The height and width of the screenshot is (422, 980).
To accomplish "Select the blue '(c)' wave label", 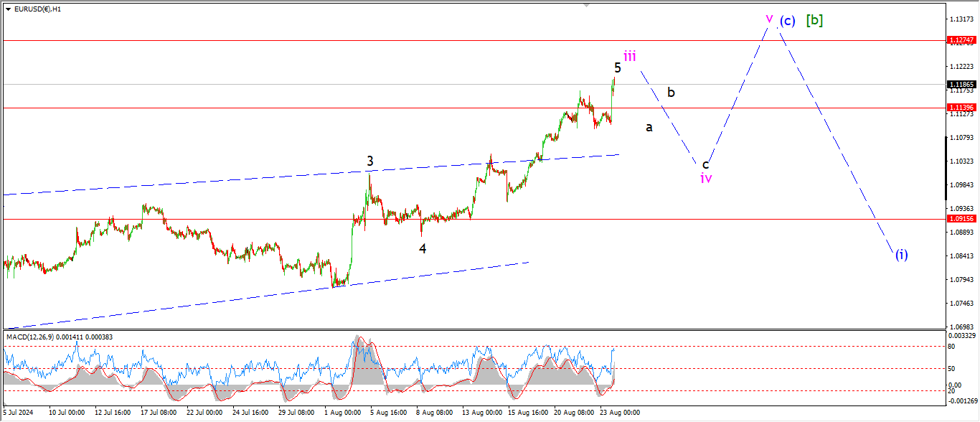I will pos(787,21).
